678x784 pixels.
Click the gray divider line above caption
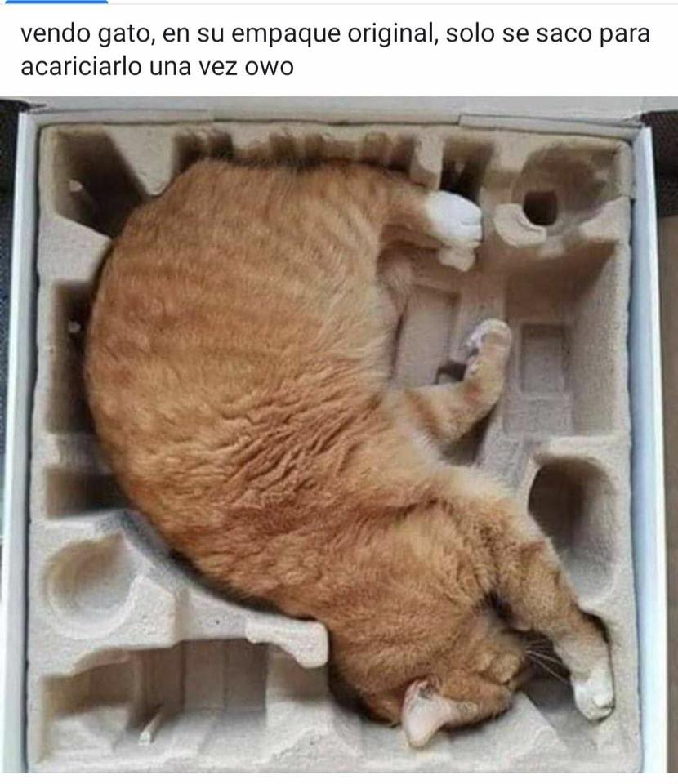(x=339, y=4)
